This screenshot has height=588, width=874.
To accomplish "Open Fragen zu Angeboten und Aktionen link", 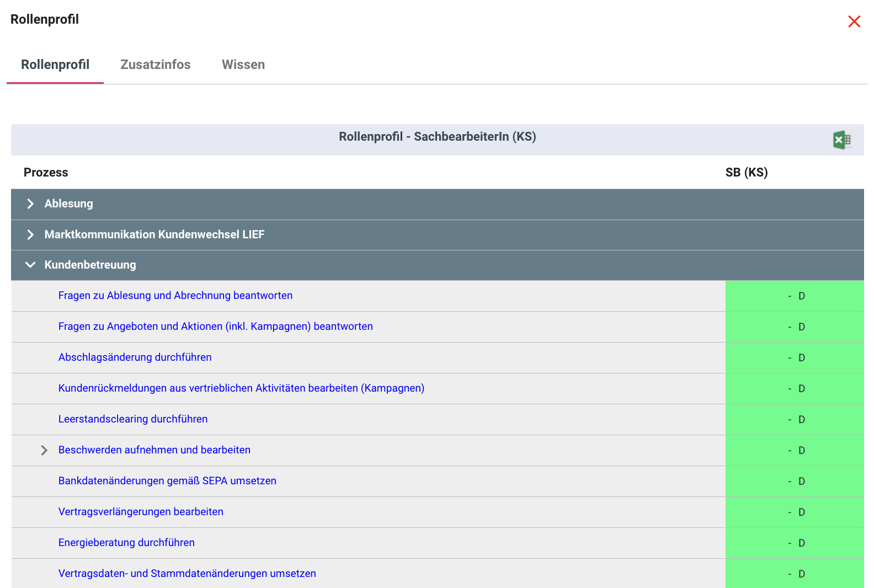I will coord(215,327).
